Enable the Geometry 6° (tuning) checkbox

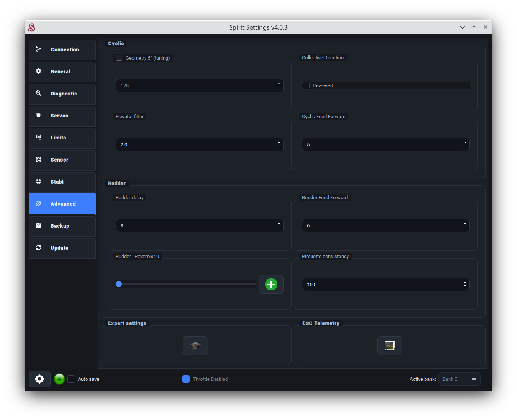point(119,58)
